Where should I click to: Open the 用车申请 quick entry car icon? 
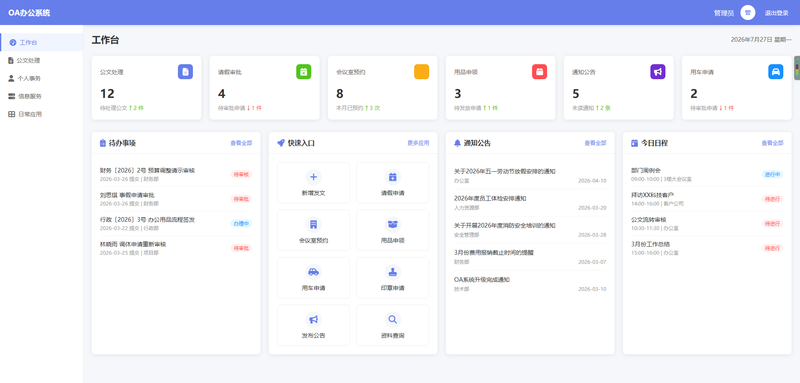coord(313,272)
